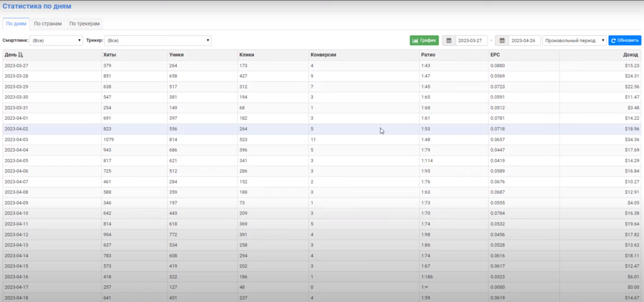Click the income value $15.23

pyautogui.click(x=632, y=66)
